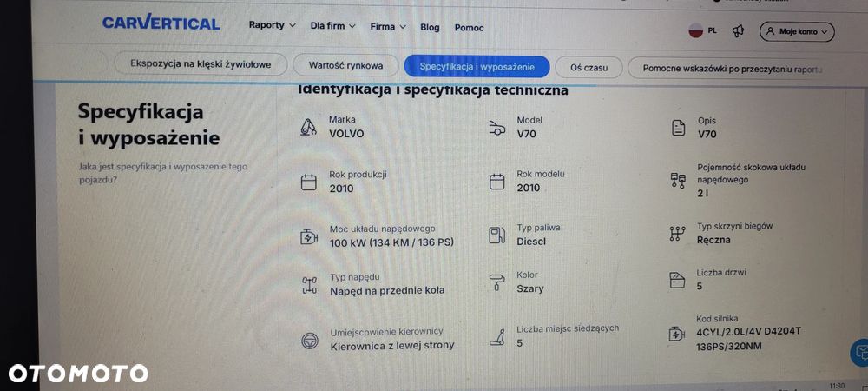Open the Raporty dropdown menu
Image resolution: width=868 pixels, height=391 pixels.
point(273,25)
